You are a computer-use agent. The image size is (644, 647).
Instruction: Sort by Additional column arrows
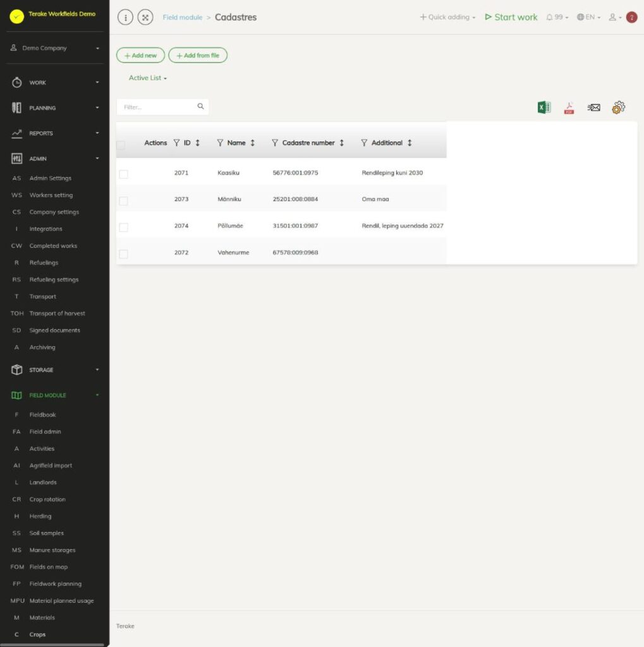(x=410, y=143)
